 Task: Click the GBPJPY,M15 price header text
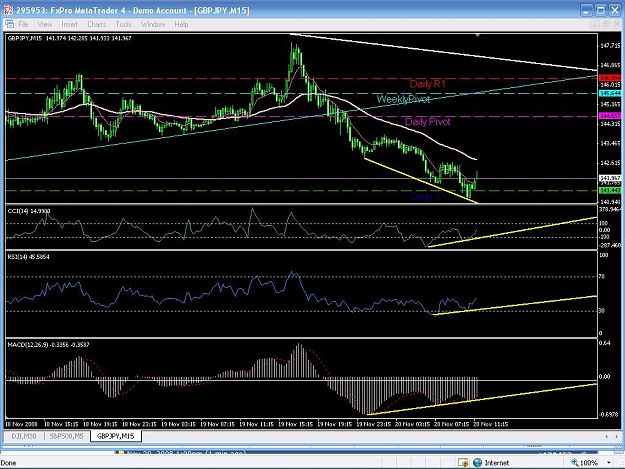tap(69, 38)
